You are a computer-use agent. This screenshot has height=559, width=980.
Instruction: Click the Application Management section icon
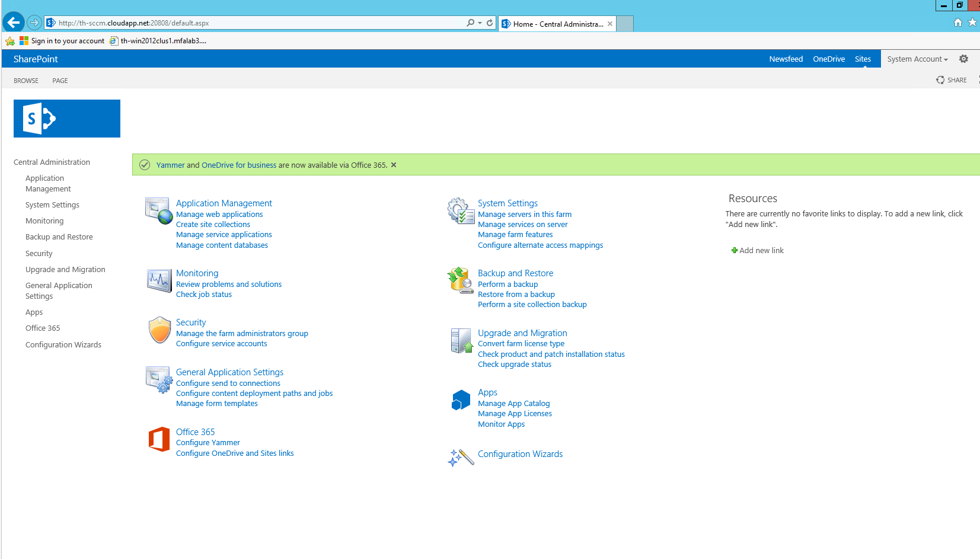tap(159, 211)
